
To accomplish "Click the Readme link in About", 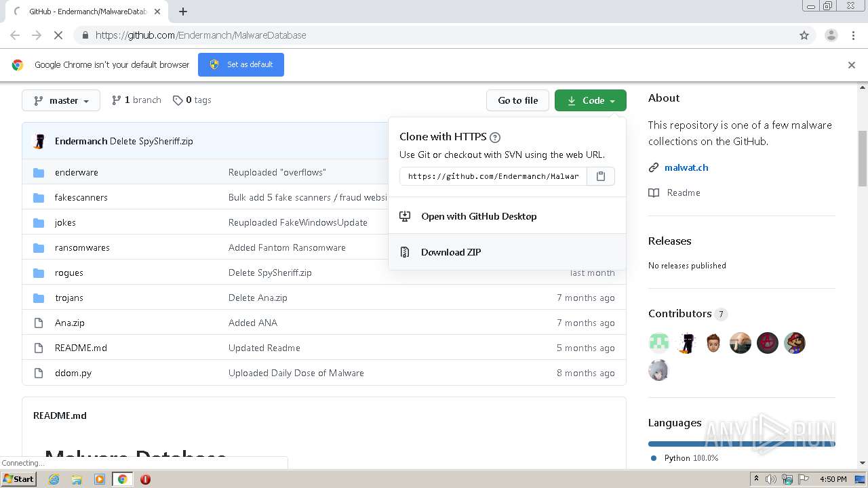I will pyautogui.click(x=683, y=192).
